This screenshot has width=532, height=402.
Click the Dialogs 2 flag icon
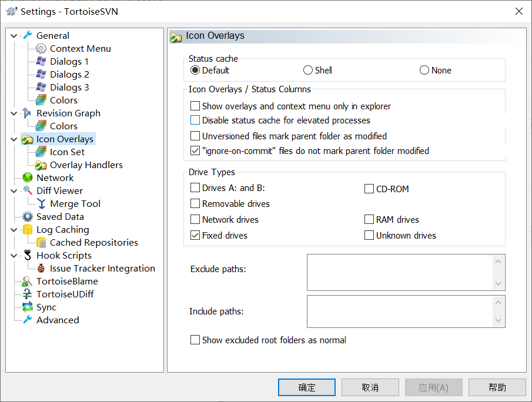41,74
